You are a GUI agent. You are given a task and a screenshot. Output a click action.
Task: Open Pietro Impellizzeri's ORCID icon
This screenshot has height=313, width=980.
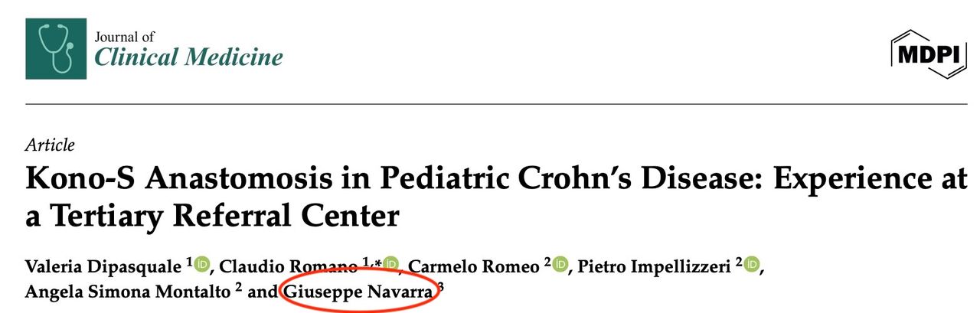751,265
